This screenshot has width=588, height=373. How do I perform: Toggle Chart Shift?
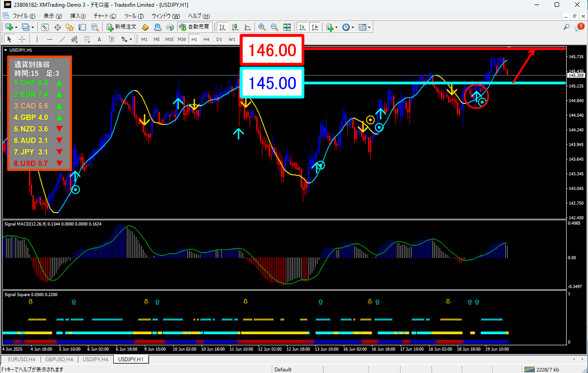(x=315, y=27)
